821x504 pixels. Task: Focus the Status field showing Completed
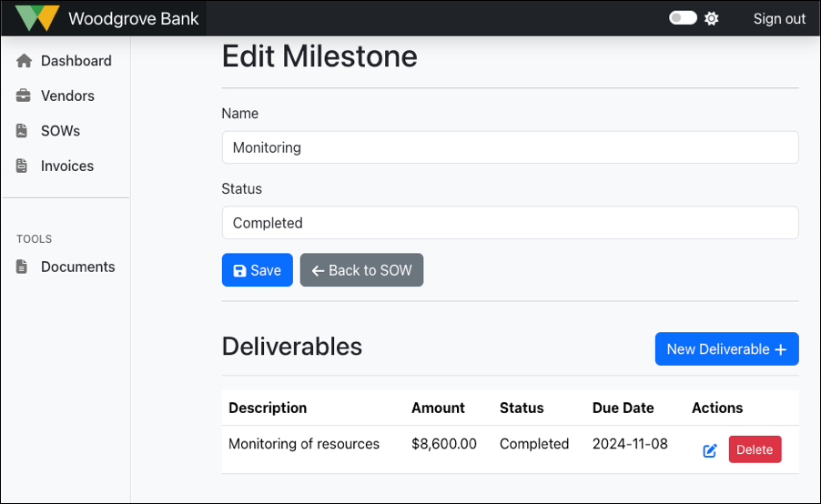(510, 223)
